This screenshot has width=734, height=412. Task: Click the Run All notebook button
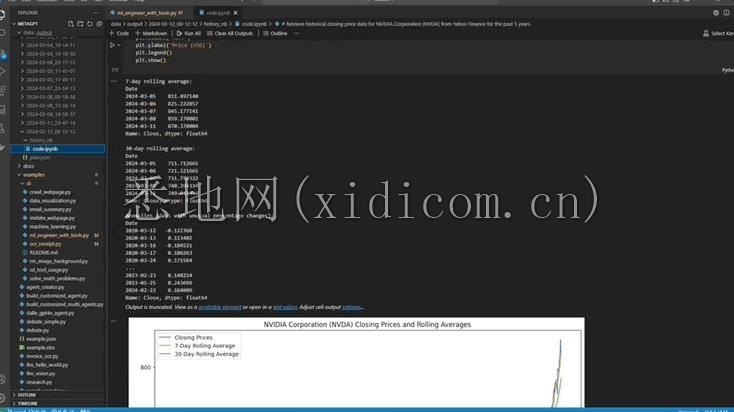(185, 33)
